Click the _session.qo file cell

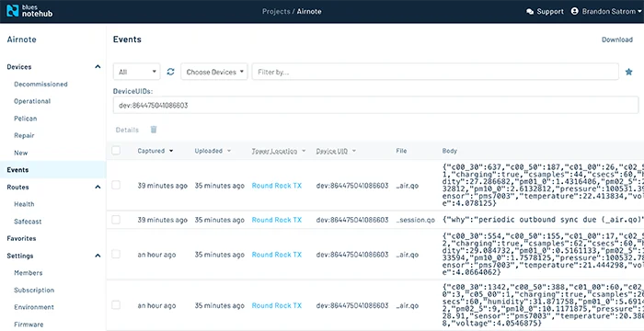(415, 220)
